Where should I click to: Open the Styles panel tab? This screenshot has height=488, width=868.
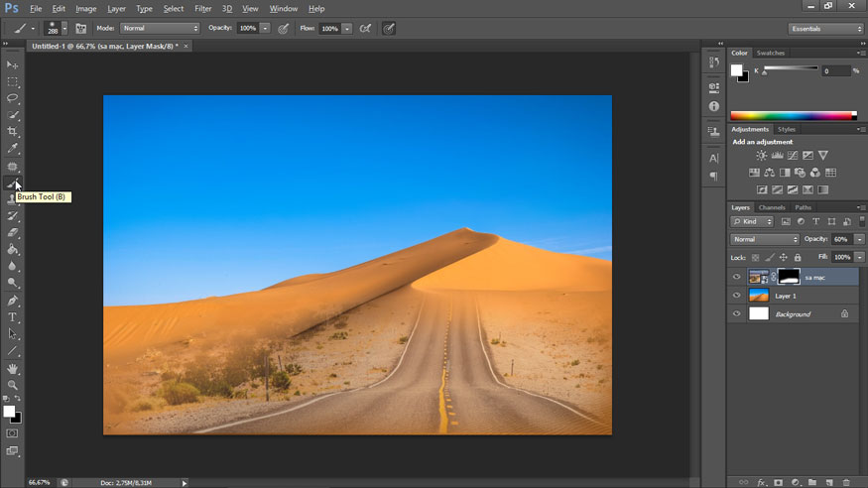tap(786, 129)
